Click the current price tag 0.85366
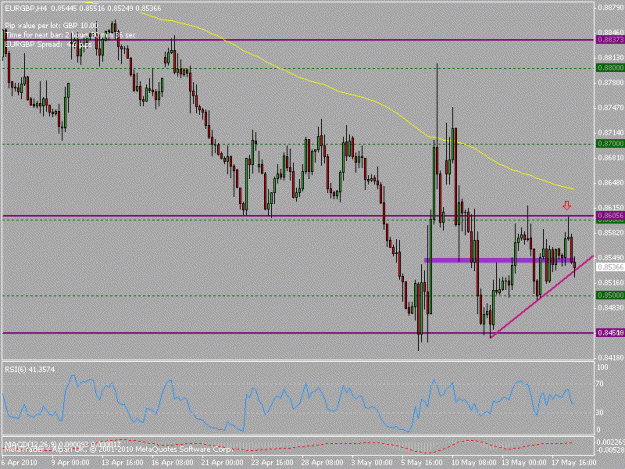625x469 pixels. pos(610,267)
